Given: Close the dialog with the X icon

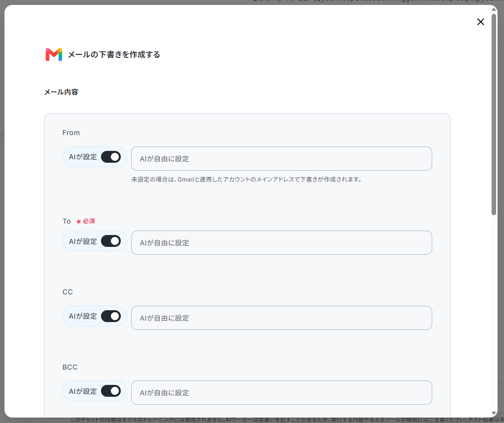Looking at the screenshot, I should point(481,22).
